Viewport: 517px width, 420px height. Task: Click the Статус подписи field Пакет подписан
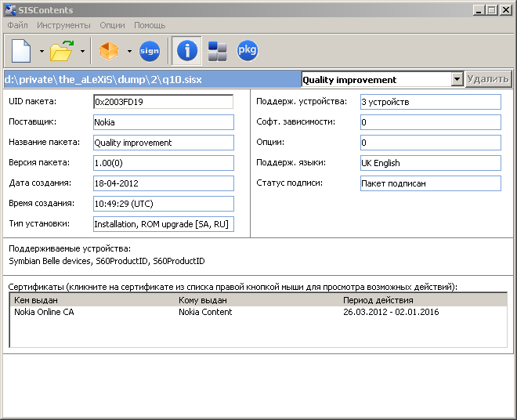tap(431, 183)
